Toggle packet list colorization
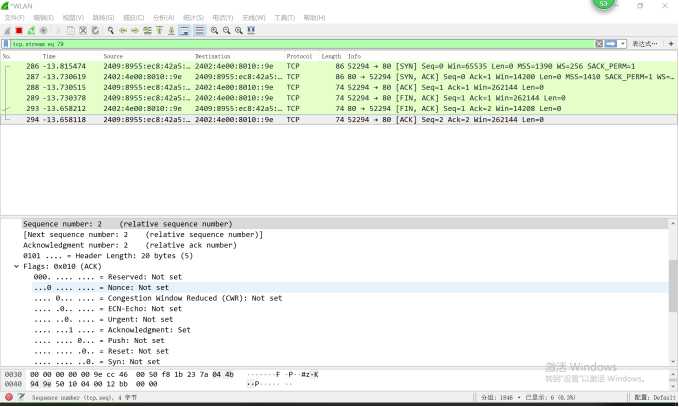 coord(200,30)
